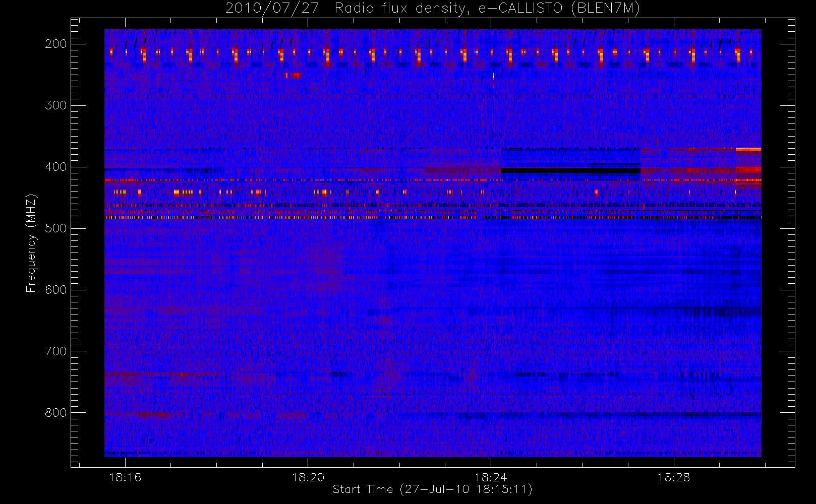Select the 'Start Time (27-Jul-10 18:15:11)' label
816x504 pixels.
[x=432, y=489]
